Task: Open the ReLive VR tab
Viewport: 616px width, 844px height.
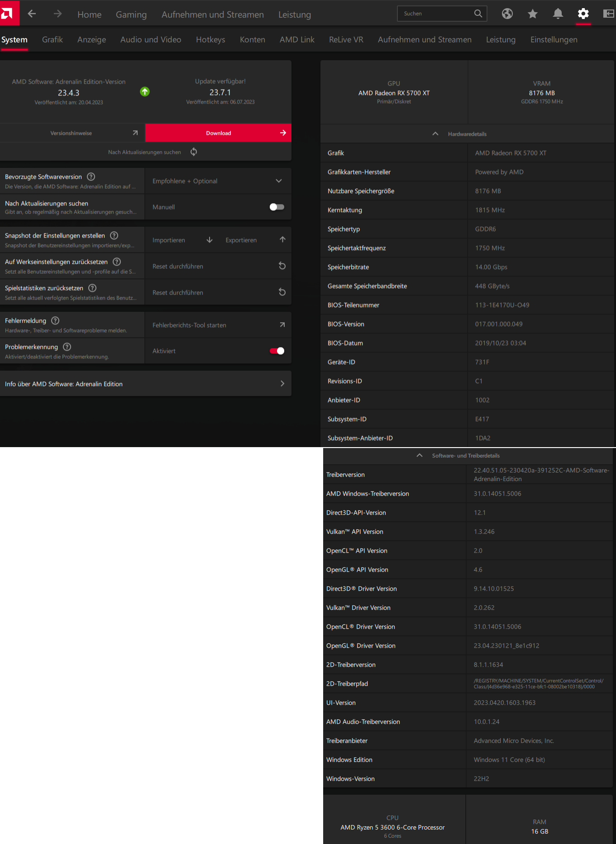Action: pyautogui.click(x=346, y=39)
